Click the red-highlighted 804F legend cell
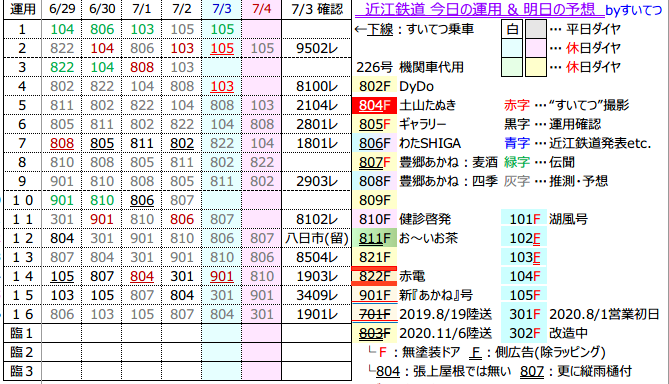669x384 pixels. (375, 105)
